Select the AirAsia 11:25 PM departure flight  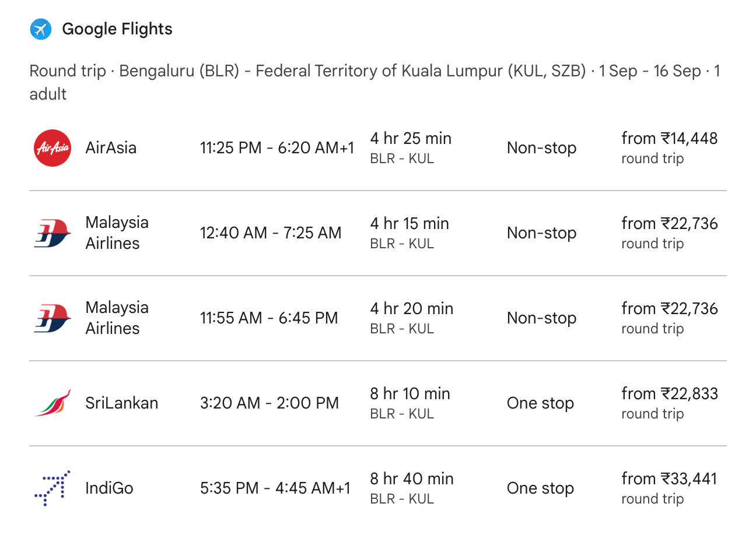pos(277,148)
